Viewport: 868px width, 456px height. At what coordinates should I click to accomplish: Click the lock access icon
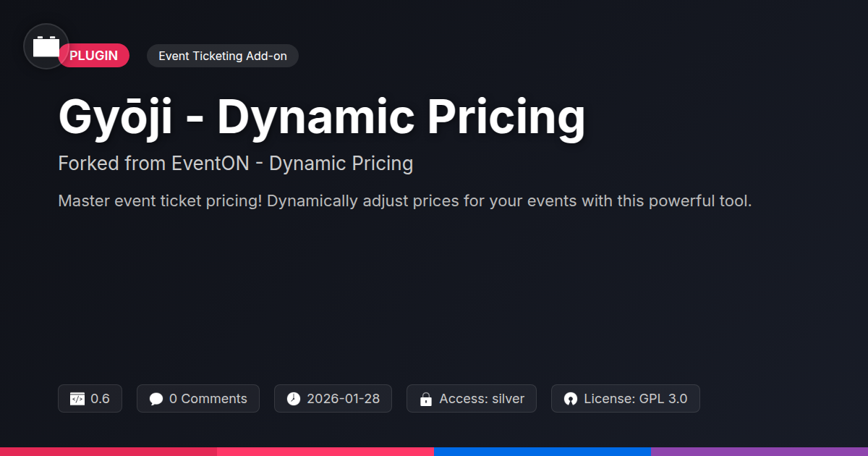coord(426,399)
